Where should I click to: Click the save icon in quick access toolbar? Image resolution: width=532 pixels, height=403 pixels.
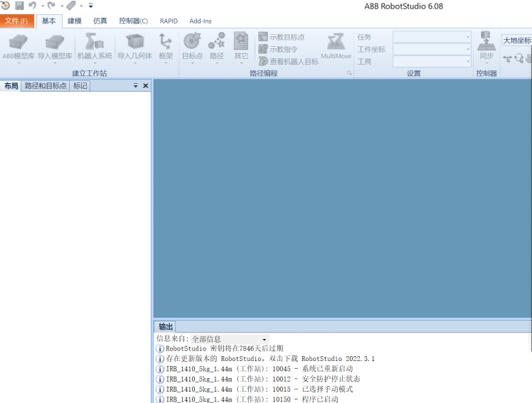19,6
